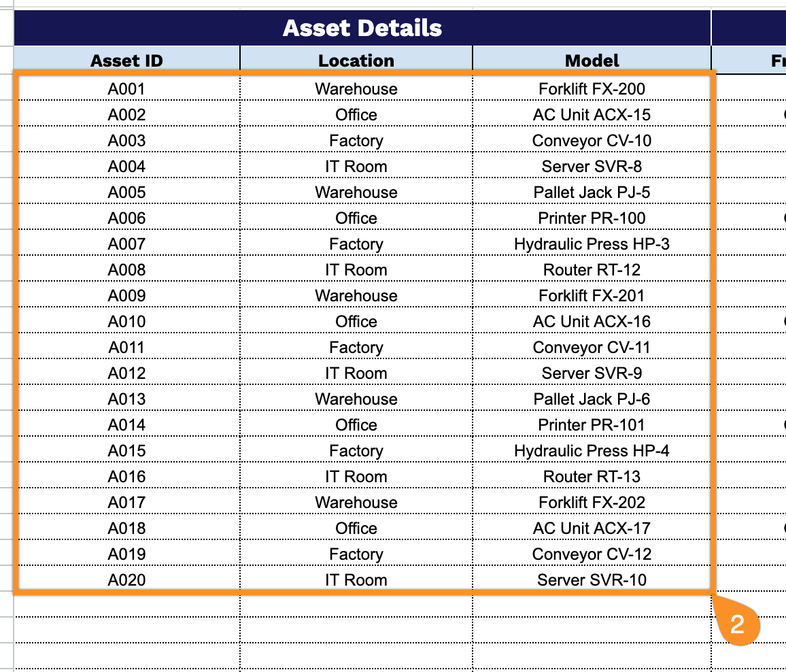Image resolution: width=786 pixels, height=672 pixels.
Task: Click the AC Unit ACX-17 cell
Action: click(592, 528)
